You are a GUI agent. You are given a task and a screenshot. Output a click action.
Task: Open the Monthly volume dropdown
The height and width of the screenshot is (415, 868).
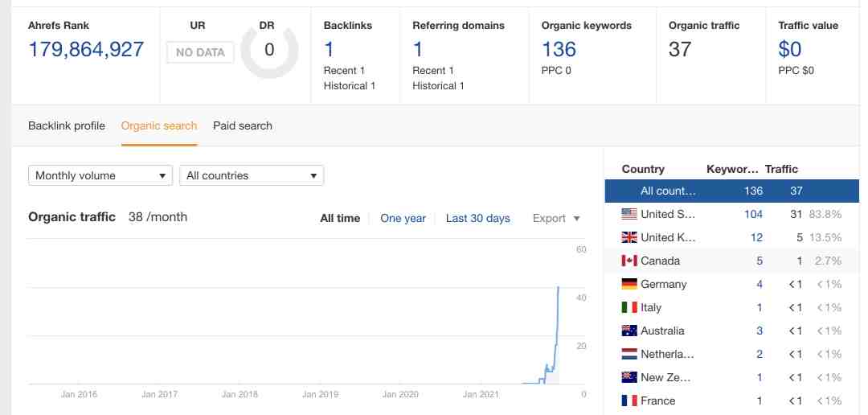point(100,175)
